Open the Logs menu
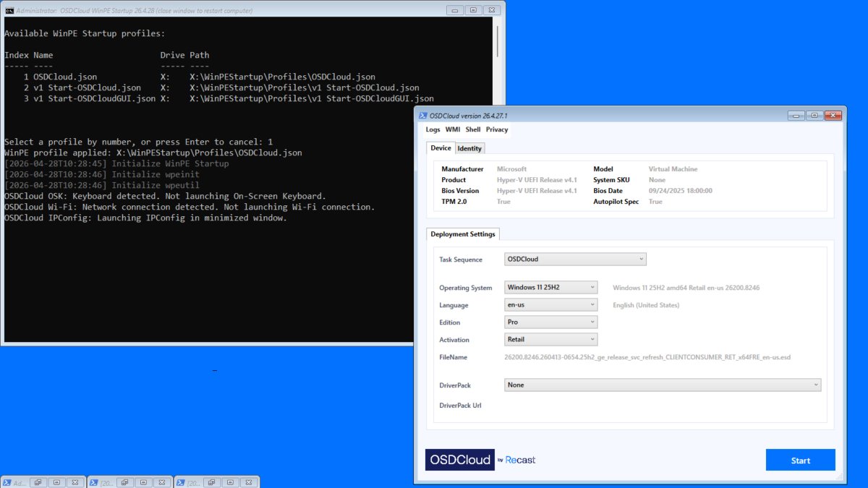868x488 pixels. click(x=433, y=129)
